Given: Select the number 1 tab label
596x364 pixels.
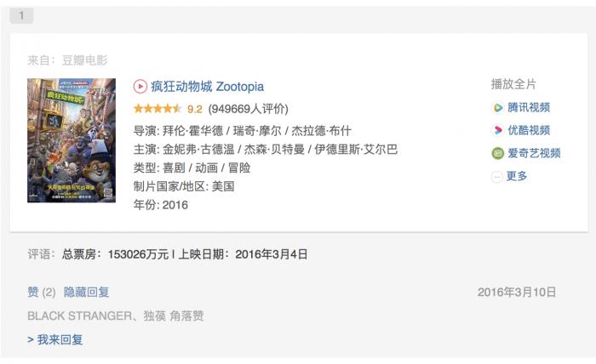Looking at the screenshot, I should tap(21, 15).
